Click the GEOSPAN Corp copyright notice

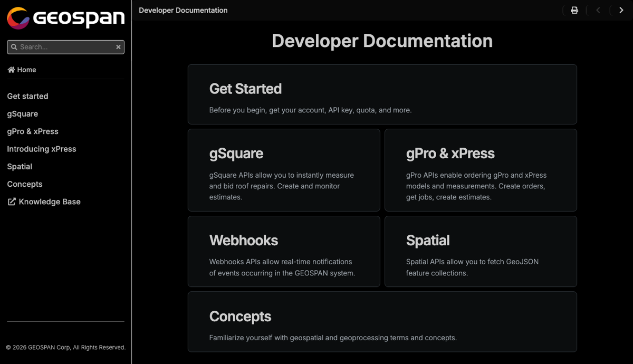65,348
